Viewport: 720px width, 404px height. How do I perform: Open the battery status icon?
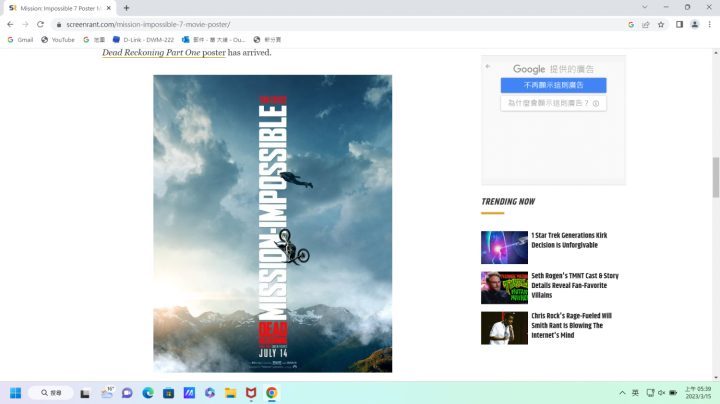[x=673, y=393]
